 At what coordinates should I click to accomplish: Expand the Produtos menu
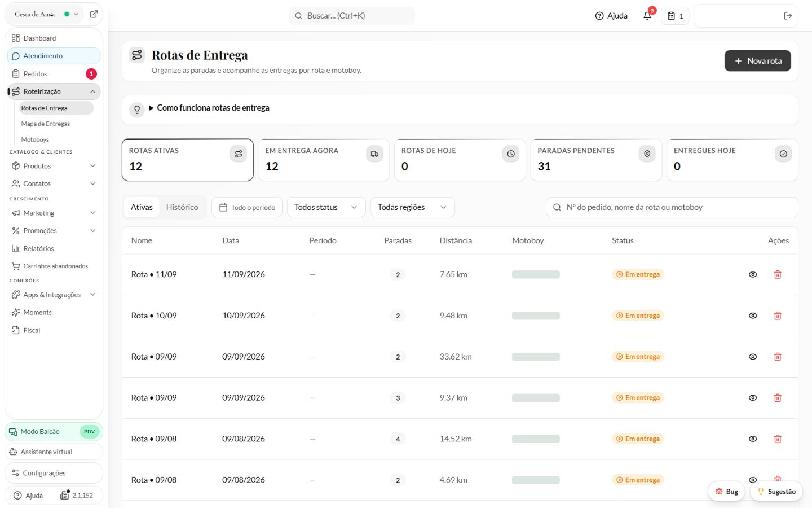click(x=54, y=166)
